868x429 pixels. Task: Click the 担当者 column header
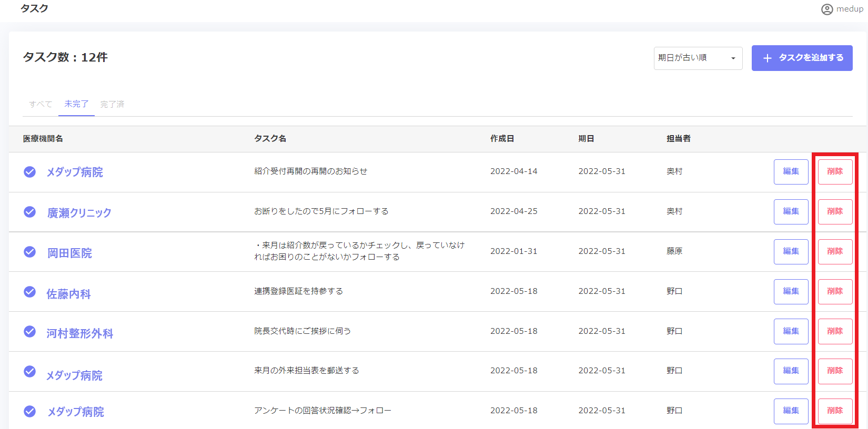point(679,139)
